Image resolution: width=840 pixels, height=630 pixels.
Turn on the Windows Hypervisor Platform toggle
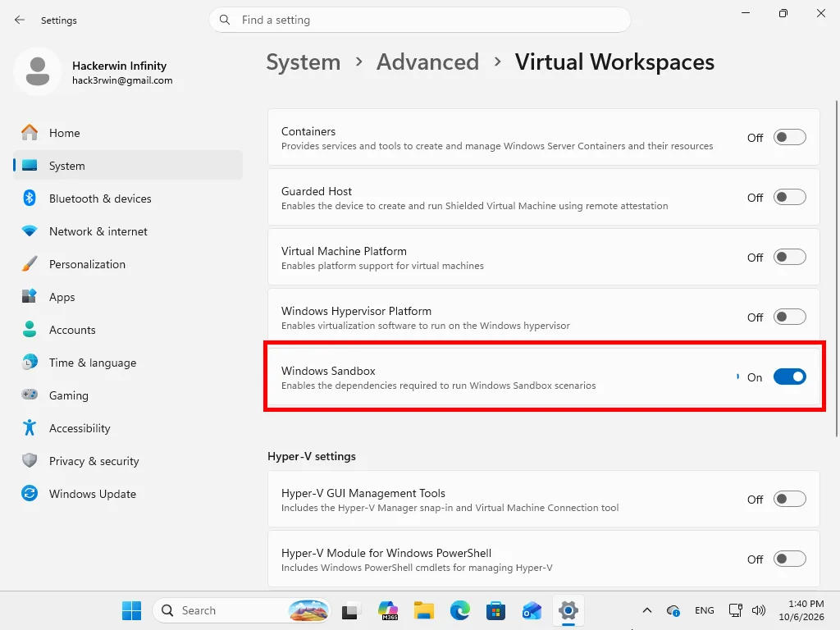[x=790, y=317]
